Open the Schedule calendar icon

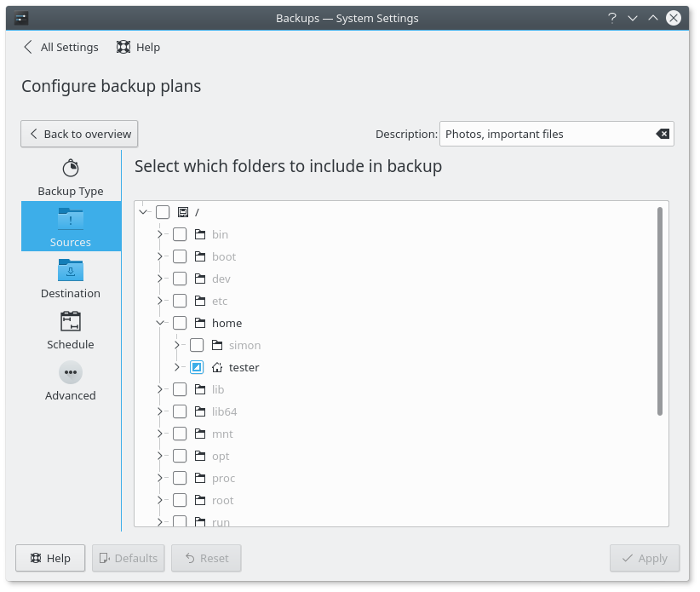71,321
